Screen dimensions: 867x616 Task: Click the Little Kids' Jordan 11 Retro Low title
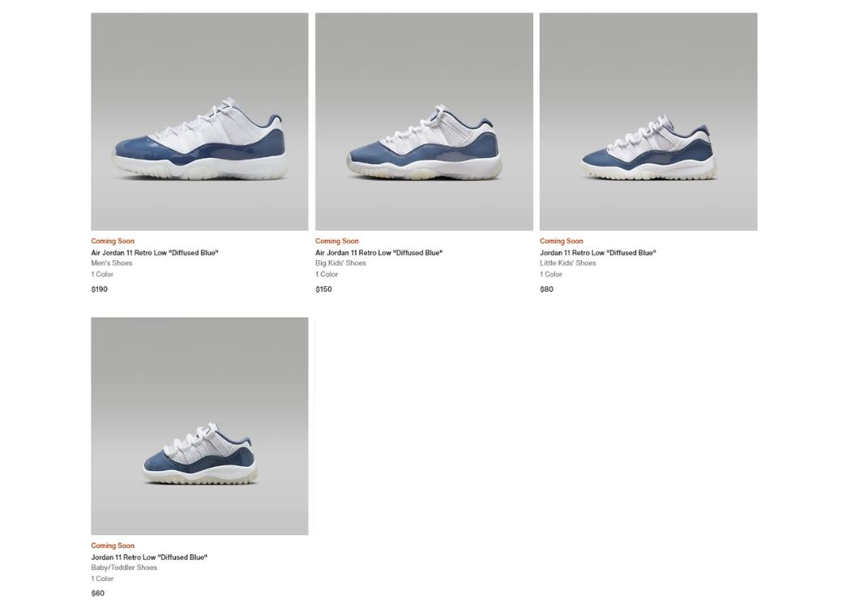598,253
